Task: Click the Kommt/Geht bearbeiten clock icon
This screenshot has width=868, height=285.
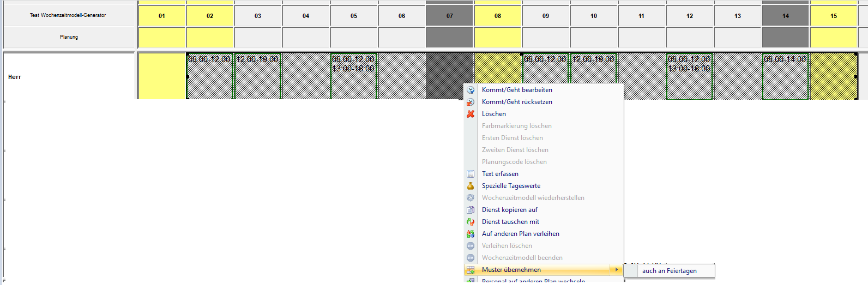Action: click(471, 90)
